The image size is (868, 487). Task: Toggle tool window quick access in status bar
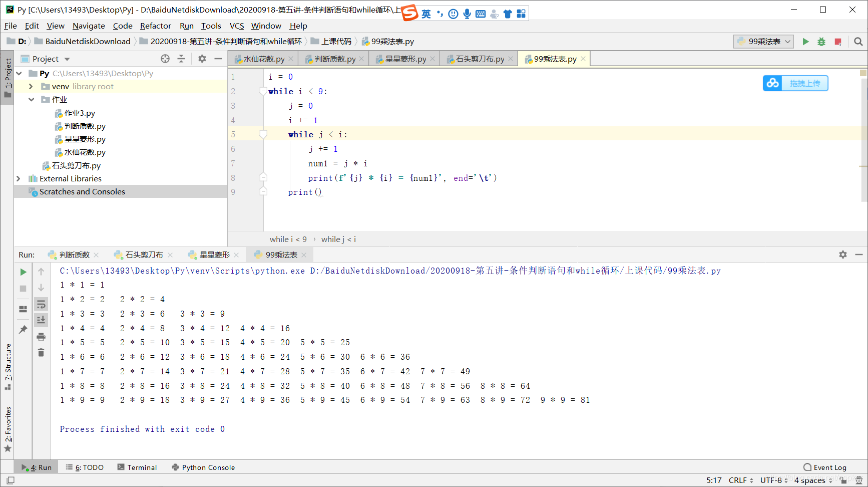[x=10, y=480]
